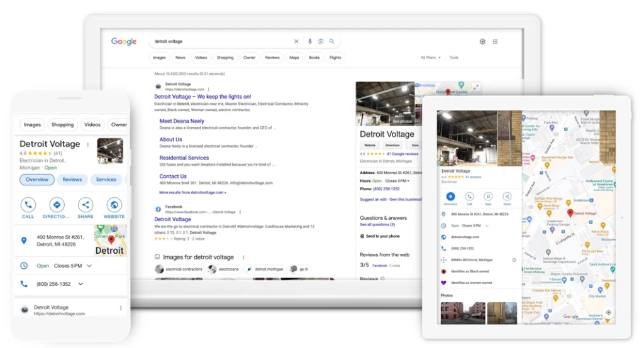This screenshot has width=644, height=348.
Task: Tap the Directions icon on the phone
Action: tap(57, 205)
